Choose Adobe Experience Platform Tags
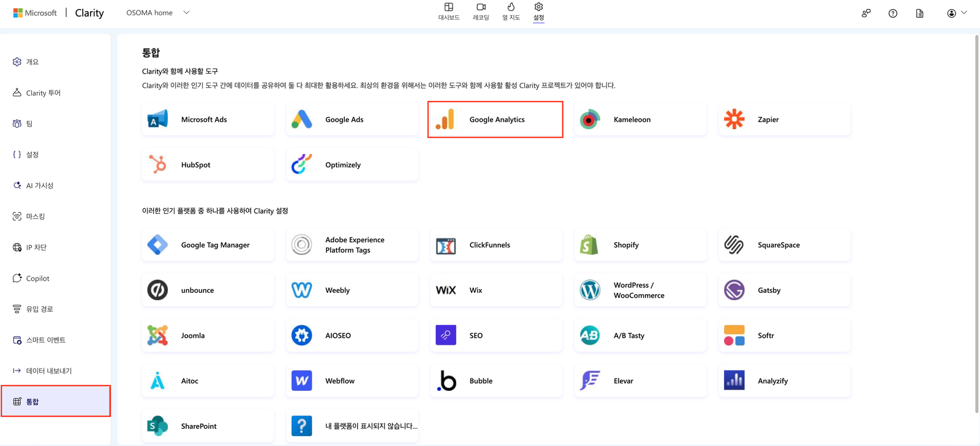The height and width of the screenshot is (446, 980). [x=352, y=245]
